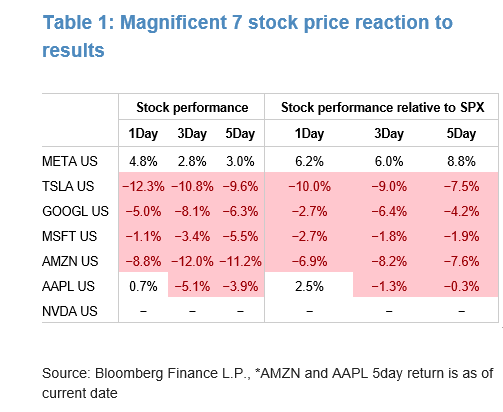503x412 pixels.
Task: Select the NVDA US row label
Action: (70, 311)
